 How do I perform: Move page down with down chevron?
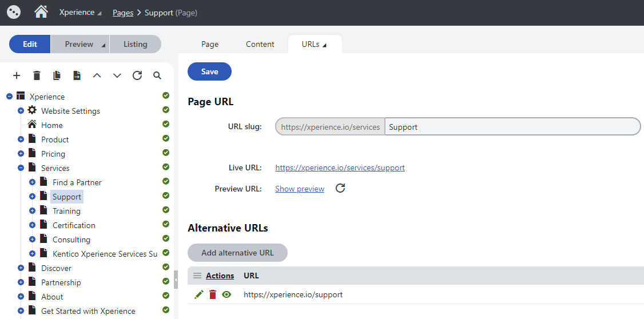117,75
